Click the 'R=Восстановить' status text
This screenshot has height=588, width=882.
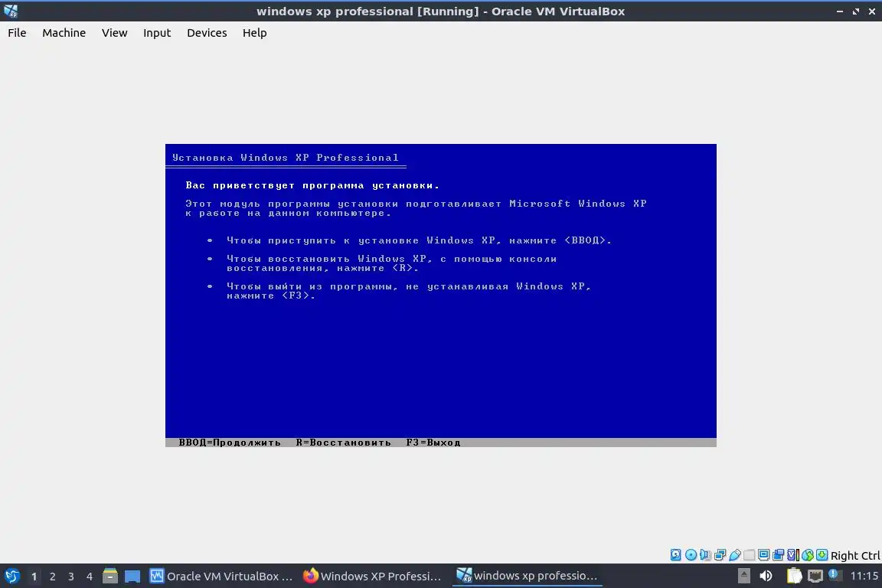(344, 443)
